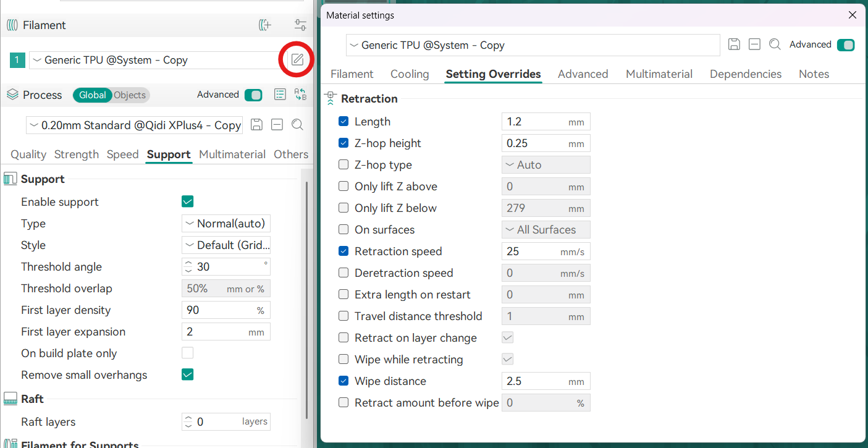This screenshot has height=448, width=868.
Task: Uncheck the Wipe distance override
Action: 343,381
